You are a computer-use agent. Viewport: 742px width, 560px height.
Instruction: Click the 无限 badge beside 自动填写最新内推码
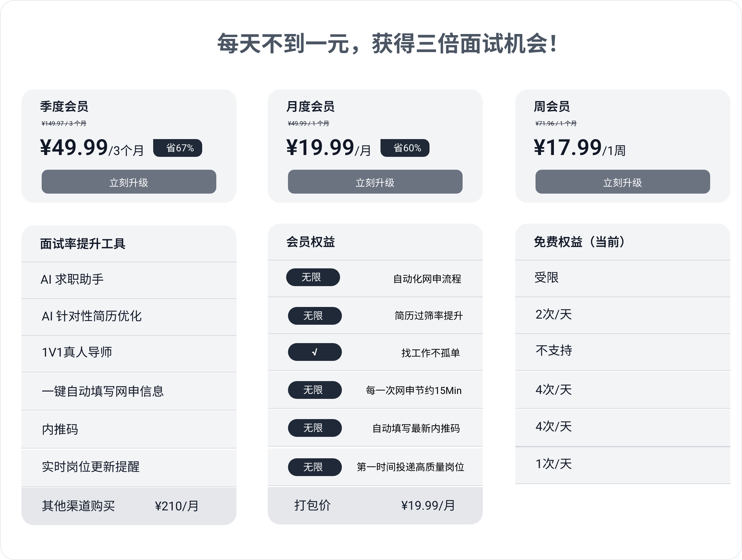click(x=315, y=428)
